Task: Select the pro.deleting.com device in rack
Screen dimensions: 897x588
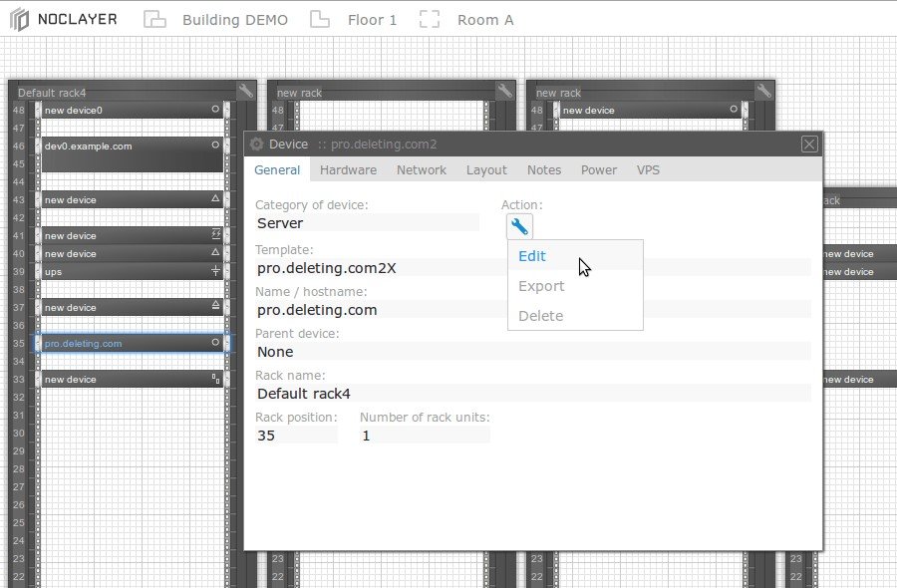Action: tap(133, 343)
